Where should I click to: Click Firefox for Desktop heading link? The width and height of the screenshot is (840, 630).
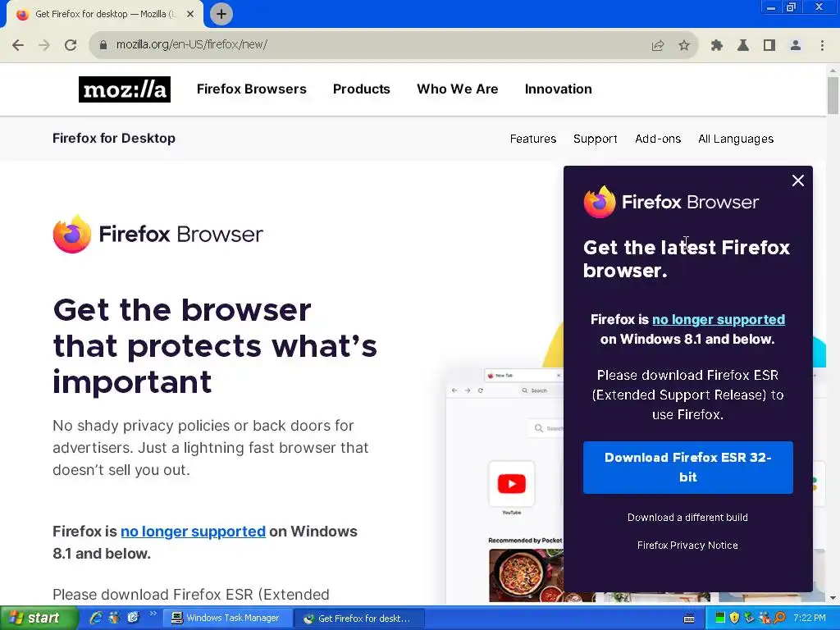tap(113, 138)
